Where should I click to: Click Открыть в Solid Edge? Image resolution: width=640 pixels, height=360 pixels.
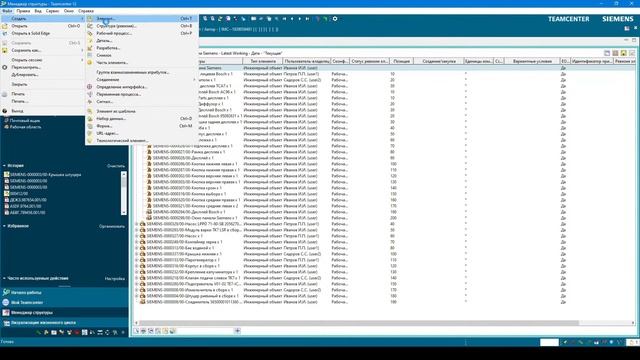click(x=42, y=33)
